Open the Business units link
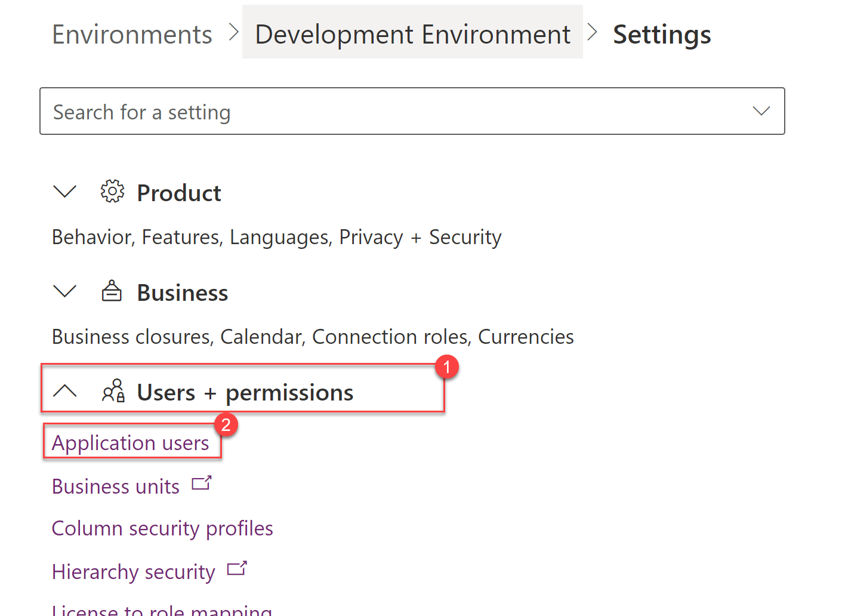 [116, 486]
